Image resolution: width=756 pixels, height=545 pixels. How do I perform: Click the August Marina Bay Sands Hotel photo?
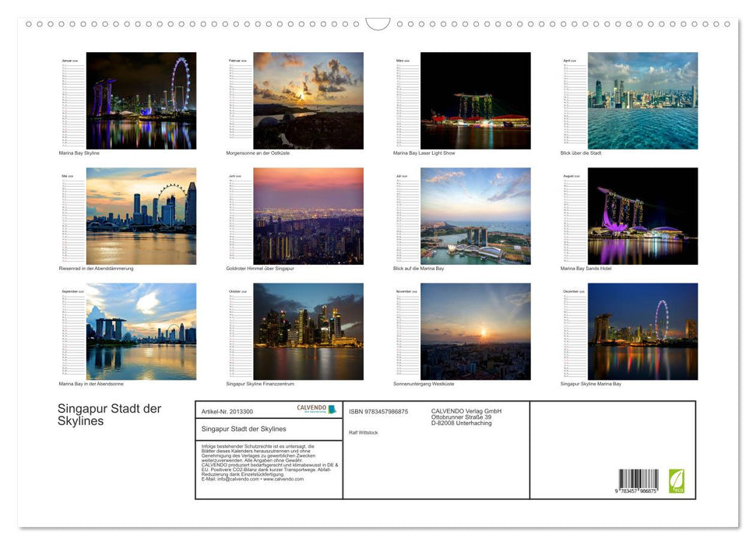coord(645,215)
